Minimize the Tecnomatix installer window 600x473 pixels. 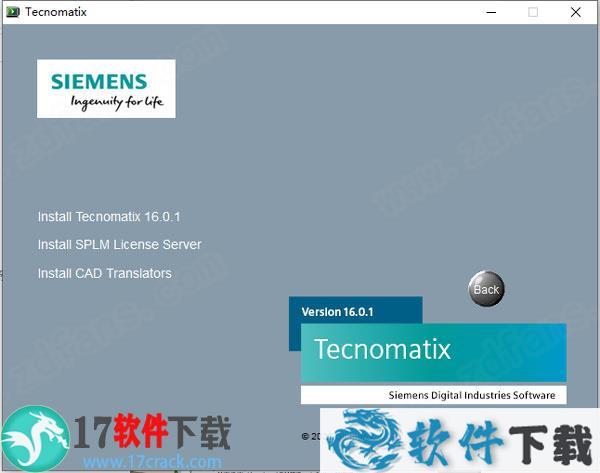coord(491,12)
